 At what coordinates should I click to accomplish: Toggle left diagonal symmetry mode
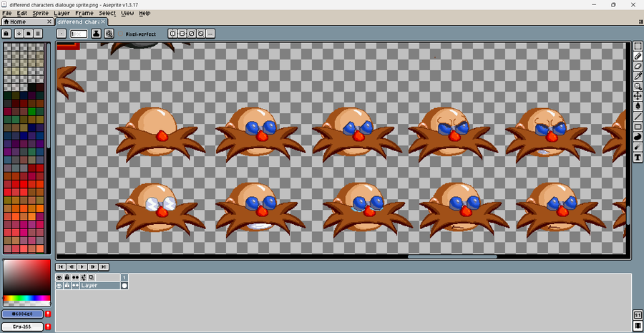[x=201, y=34]
